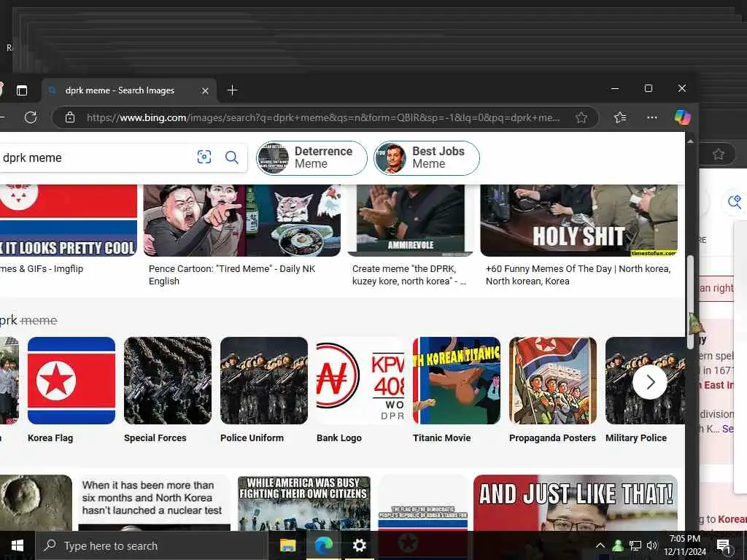Open the volume control in tray
747x560 pixels.
651,545
